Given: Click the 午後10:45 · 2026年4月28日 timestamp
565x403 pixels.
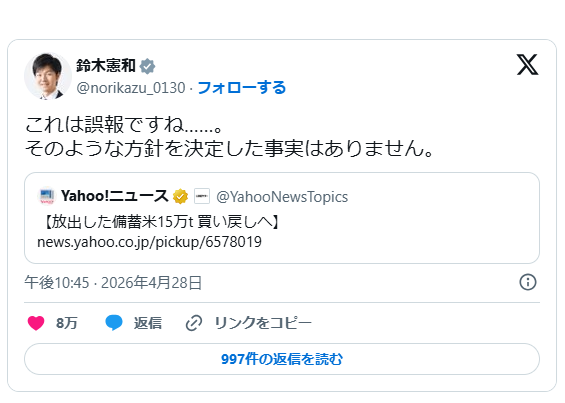Looking at the screenshot, I should point(113,283).
